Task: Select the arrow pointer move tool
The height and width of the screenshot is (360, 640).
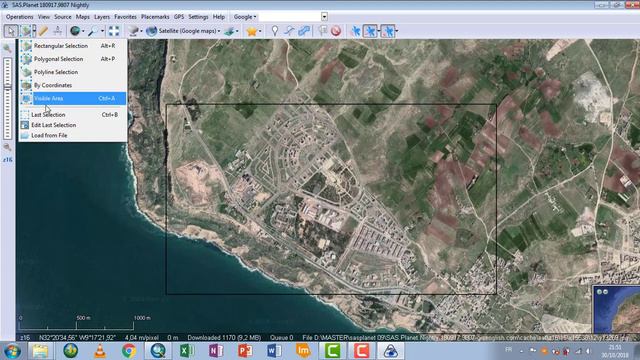Action: point(11,31)
